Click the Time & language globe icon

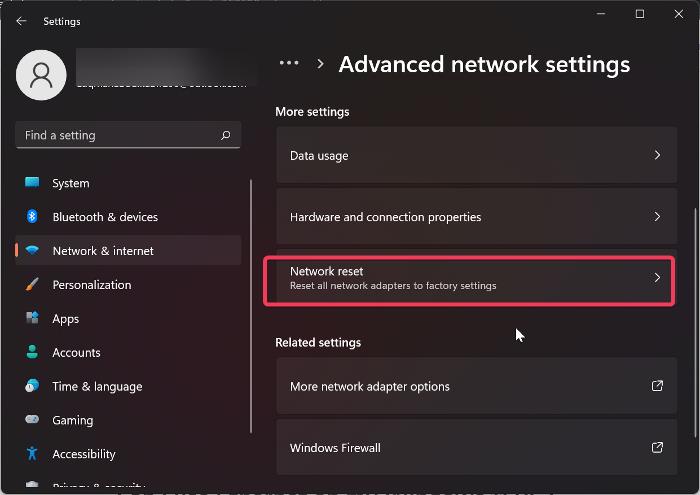[32, 386]
